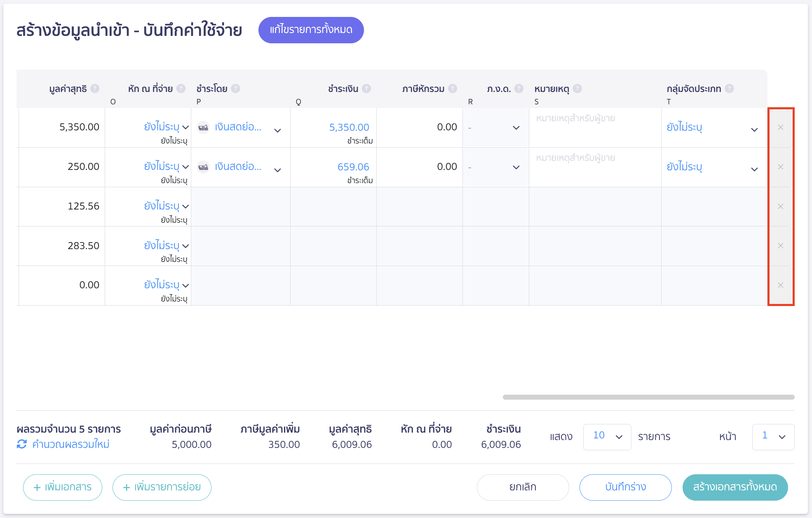Click cash payment icon in second row
The width and height of the screenshot is (812, 518).
pos(204,167)
